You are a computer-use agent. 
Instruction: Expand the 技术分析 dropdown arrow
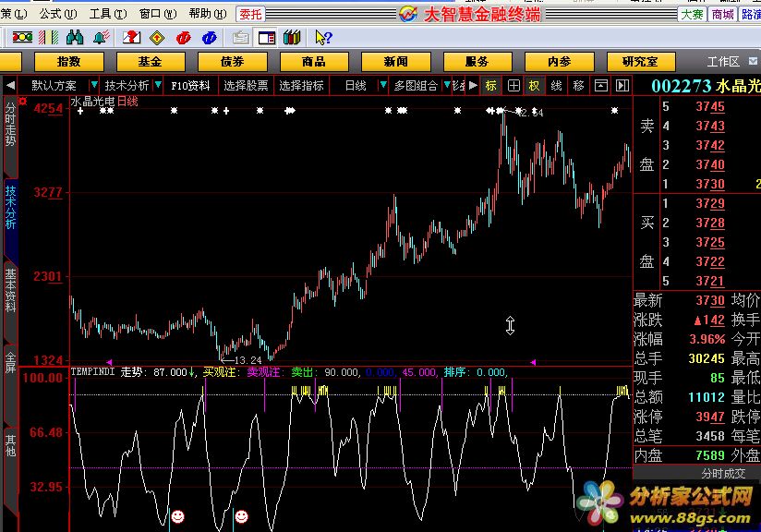coord(158,85)
